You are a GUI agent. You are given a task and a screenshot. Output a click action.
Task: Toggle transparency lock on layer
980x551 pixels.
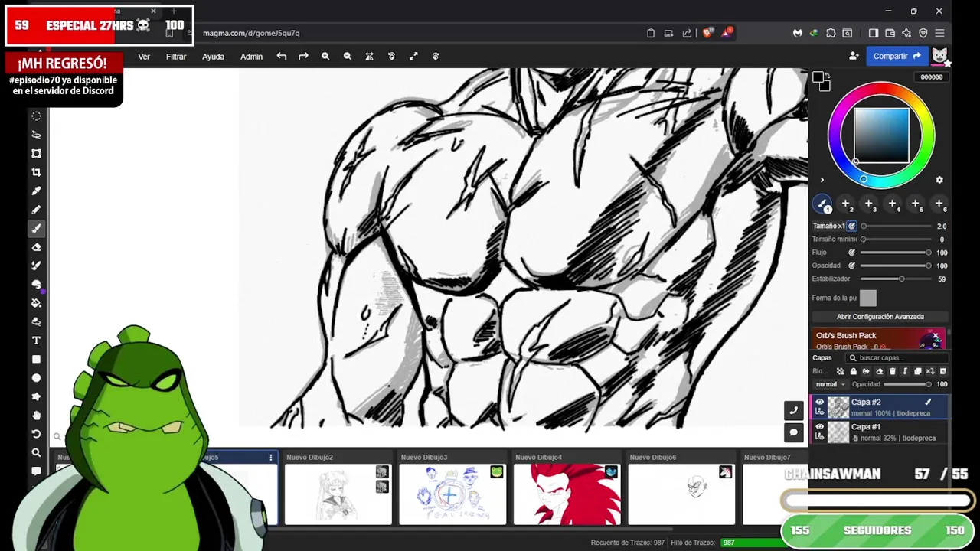840,371
